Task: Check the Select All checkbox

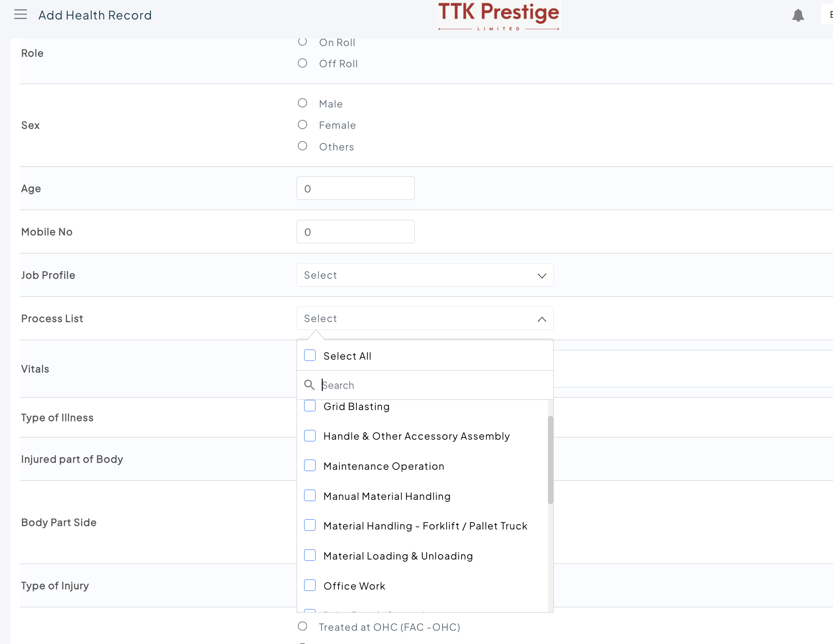Action: [310, 356]
